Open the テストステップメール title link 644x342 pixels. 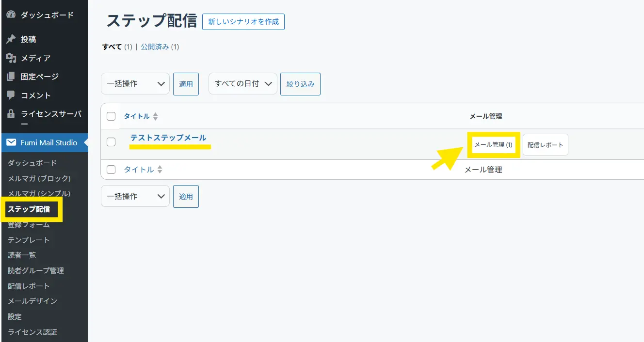pos(168,138)
